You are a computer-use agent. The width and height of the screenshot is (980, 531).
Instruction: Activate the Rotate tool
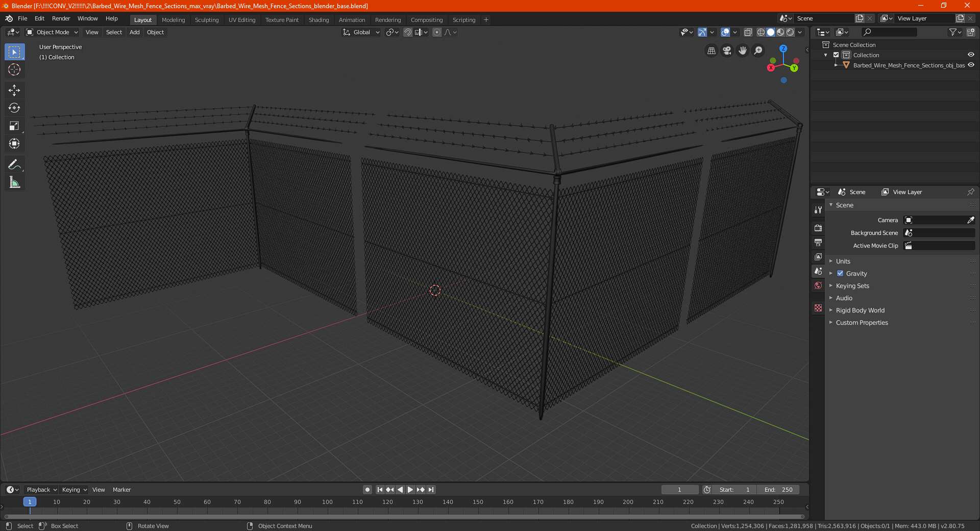click(14, 108)
